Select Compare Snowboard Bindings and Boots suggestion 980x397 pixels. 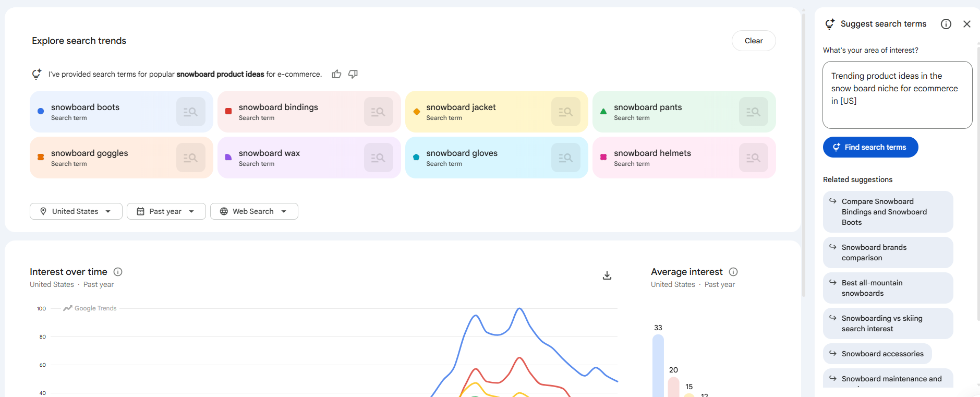tap(888, 212)
